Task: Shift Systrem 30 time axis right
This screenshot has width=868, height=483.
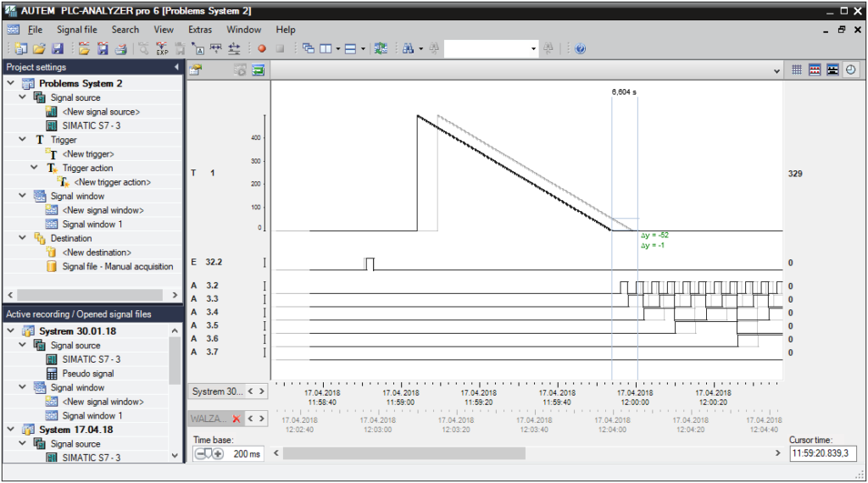Action: (x=262, y=391)
